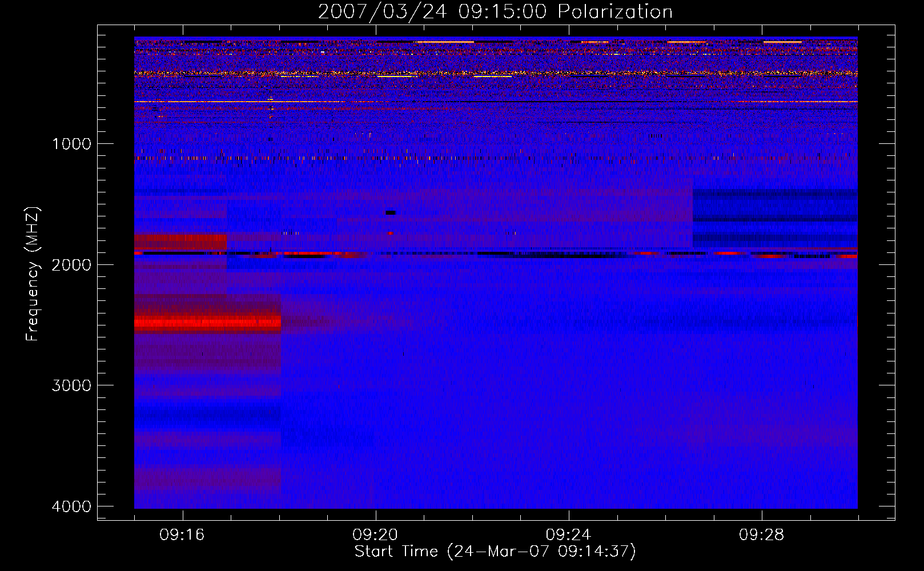Click the 3000 frequency tick label

point(71,385)
